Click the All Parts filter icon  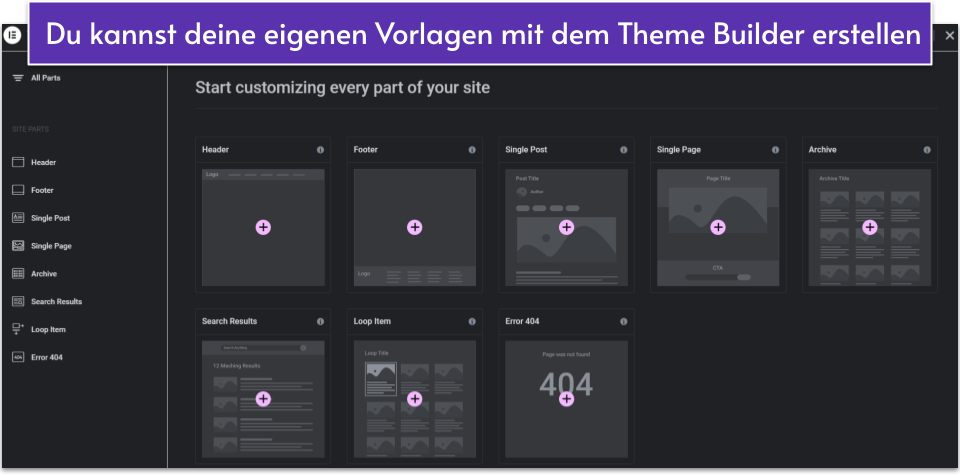[18, 78]
